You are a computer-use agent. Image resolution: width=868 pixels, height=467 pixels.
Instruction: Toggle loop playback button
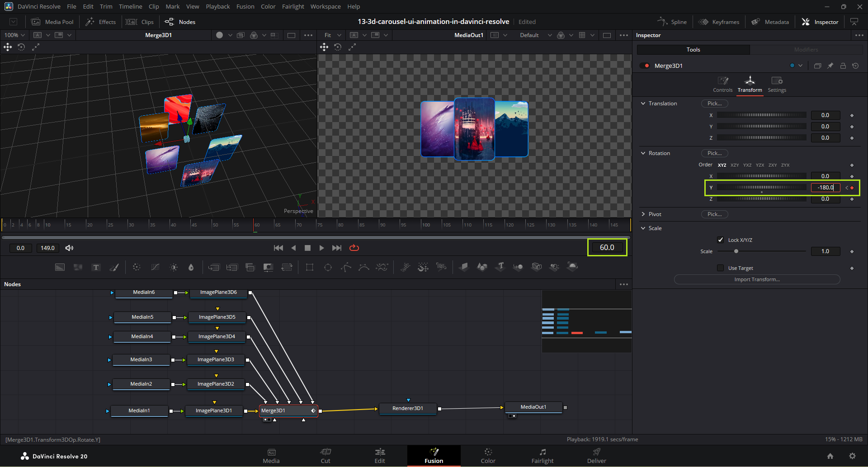click(354, 248)
